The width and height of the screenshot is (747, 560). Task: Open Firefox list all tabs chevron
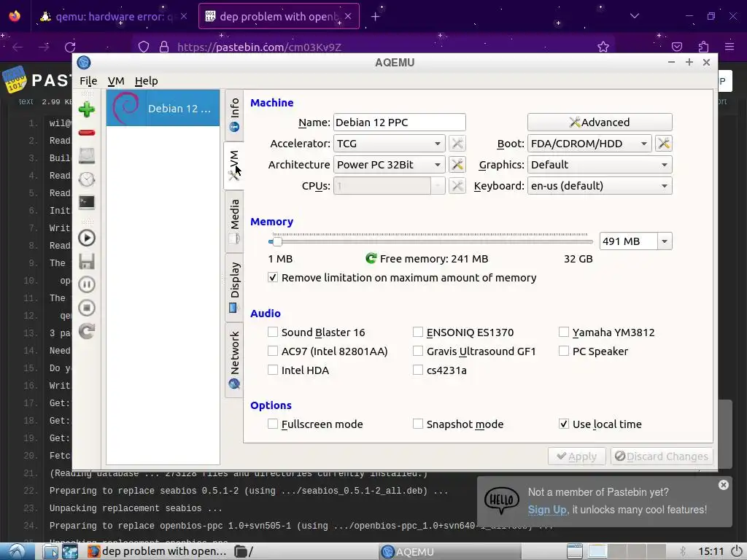coord(635,16)
